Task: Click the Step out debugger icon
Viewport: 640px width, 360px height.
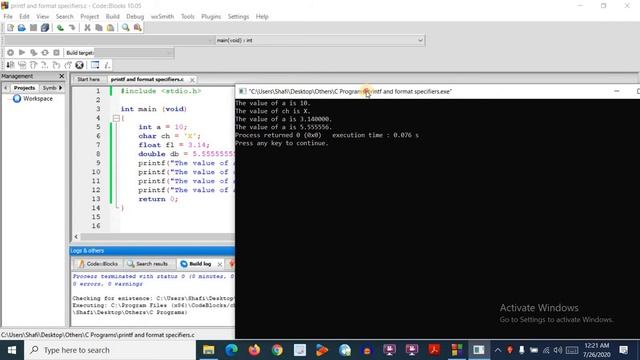Action: pyautogui.click(x=56, y=65)
